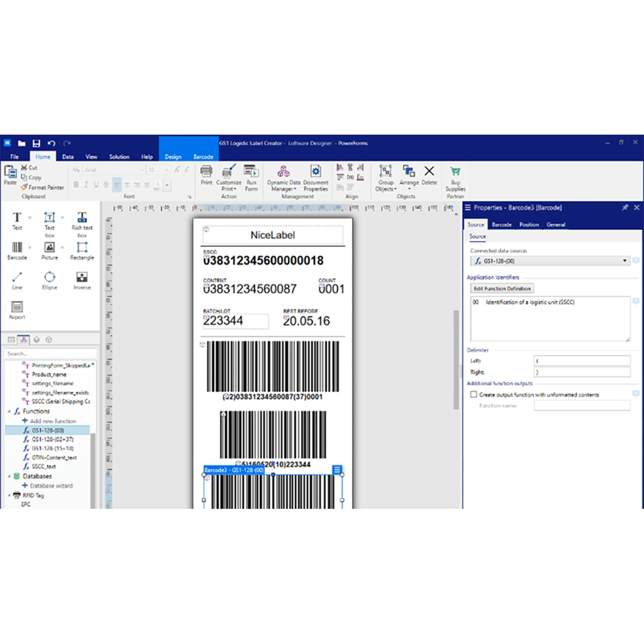Image resolution: width=644 pixels, height=644 pixels.
Task: Click the Edit Function Definition button
Action: click(x=501, y=288)
